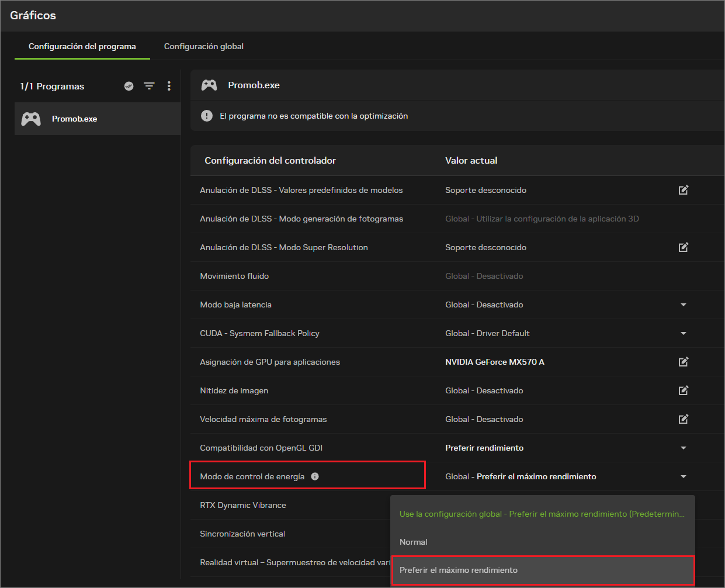Expand Compatibilidad con OpenGL GDI dropdown
This screenshot has width=725, height=588.
(684, 448)
